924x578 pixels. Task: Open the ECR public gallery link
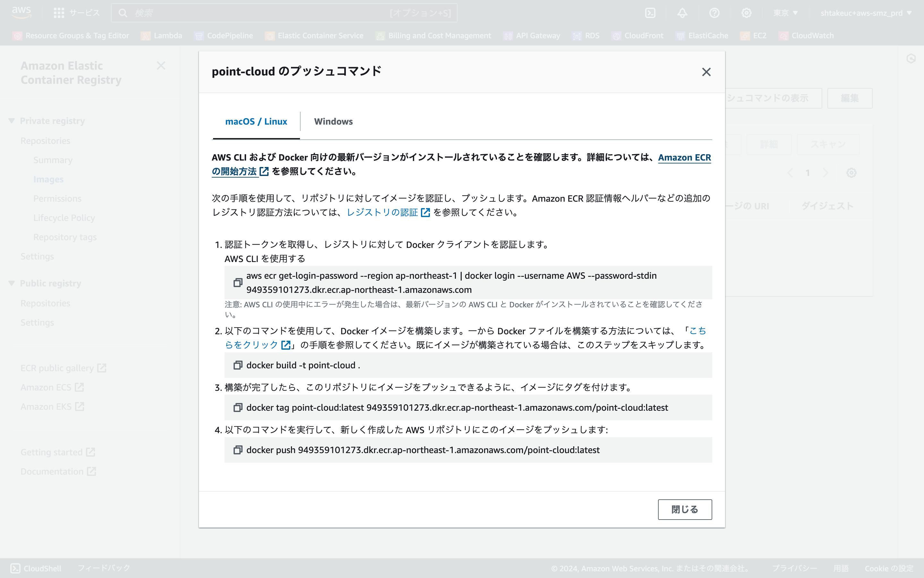coord(64,368)
